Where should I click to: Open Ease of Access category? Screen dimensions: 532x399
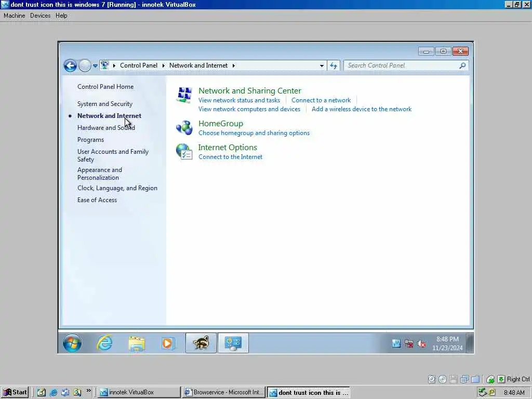(x=97, y=200)
